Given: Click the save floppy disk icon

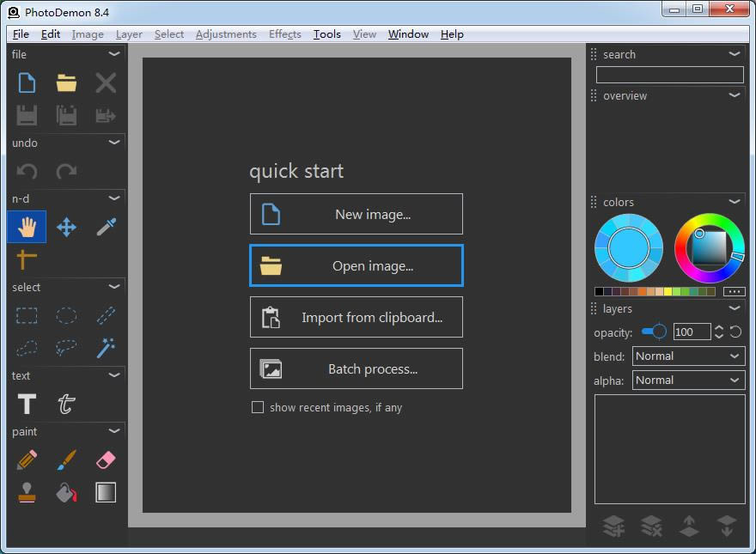Looking at the screenshot, I should point(27,116).
